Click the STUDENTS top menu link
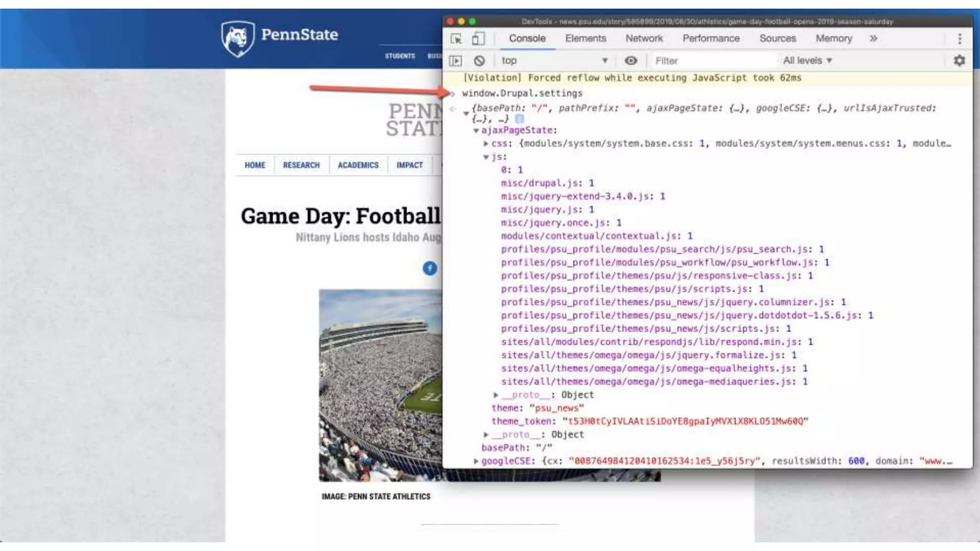Screen dimensions: 980x551 400,56
